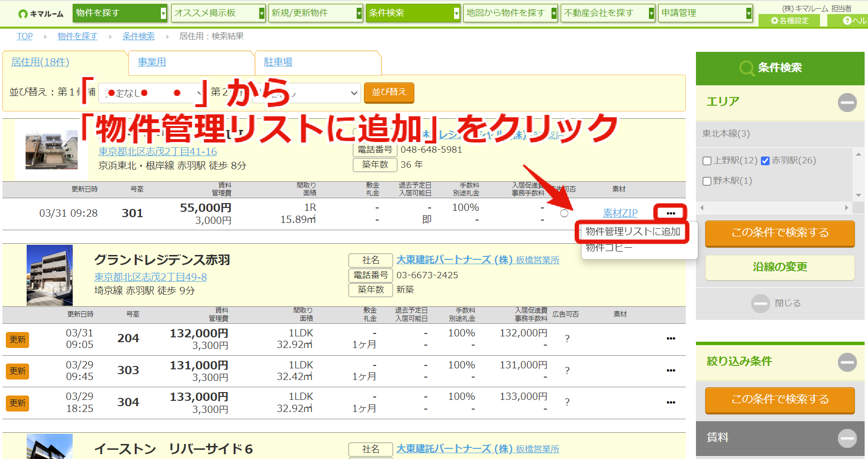This screenshot has width=868, height=459.
Task: Click the 条件検索 magnifier header icon
Action: click(747, 68)
